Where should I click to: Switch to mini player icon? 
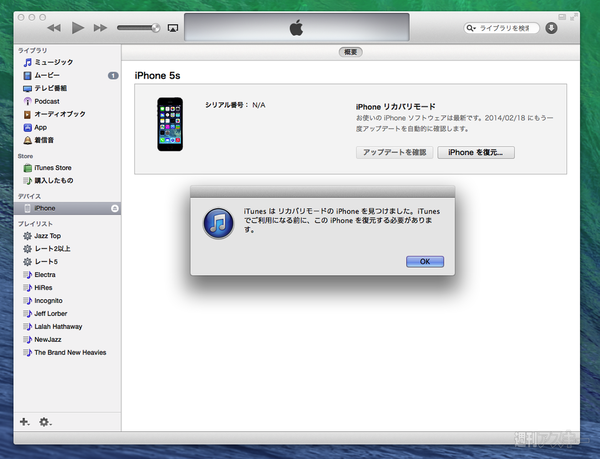pos(562,17)
